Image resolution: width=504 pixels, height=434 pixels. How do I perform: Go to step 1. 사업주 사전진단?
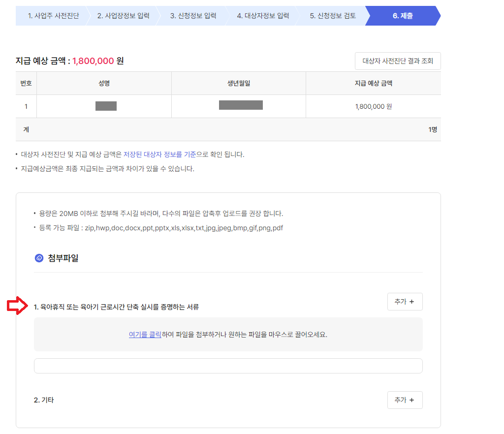pos(53,16)
